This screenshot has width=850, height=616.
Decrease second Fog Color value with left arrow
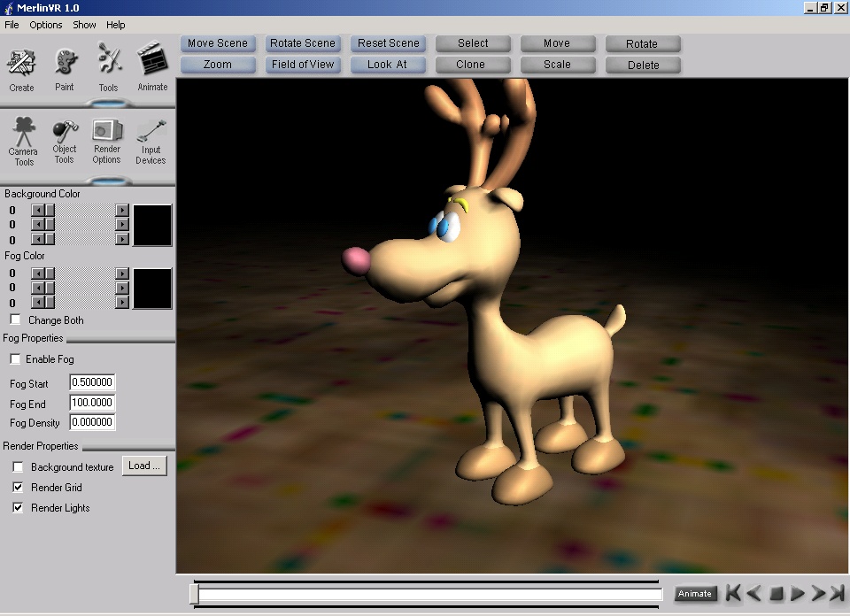(x=37, y=288)
